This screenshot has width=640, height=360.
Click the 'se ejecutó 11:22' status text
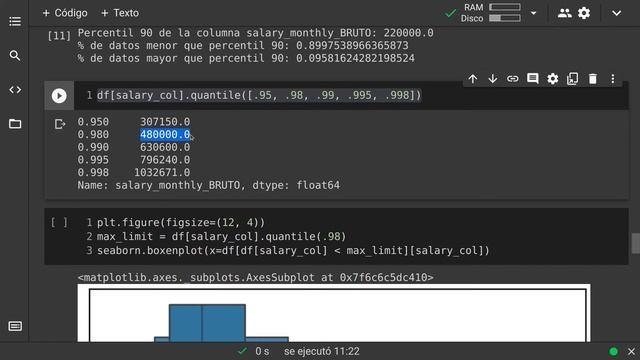click(322, 351)
